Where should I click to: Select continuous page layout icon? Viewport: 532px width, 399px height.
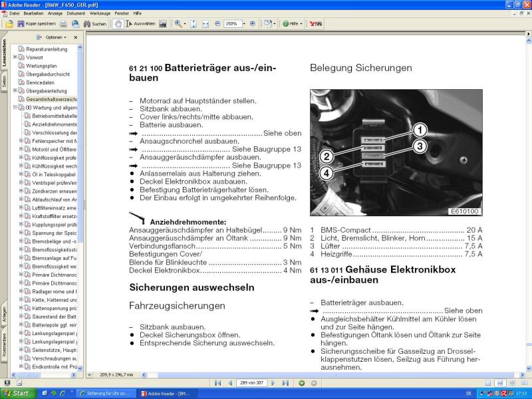tap(500, 383)
